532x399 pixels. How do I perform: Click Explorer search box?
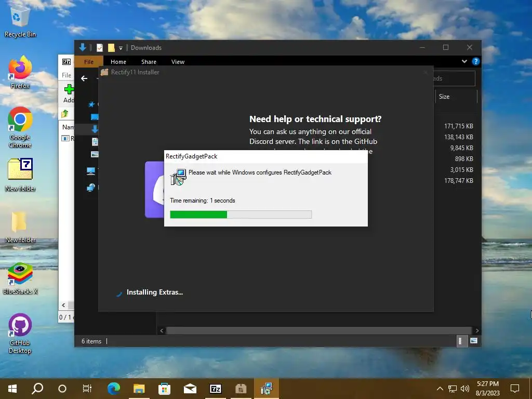click(x=454, y=78)
